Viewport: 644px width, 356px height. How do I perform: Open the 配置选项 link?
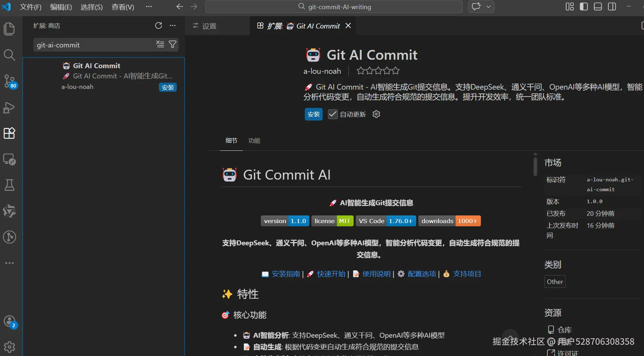point(422,274)
